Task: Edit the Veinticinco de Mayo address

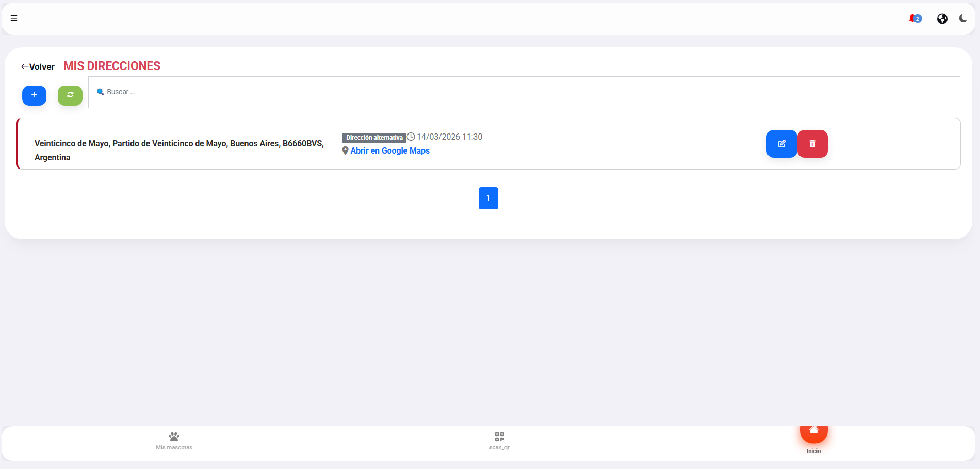Action: [781, 144]
